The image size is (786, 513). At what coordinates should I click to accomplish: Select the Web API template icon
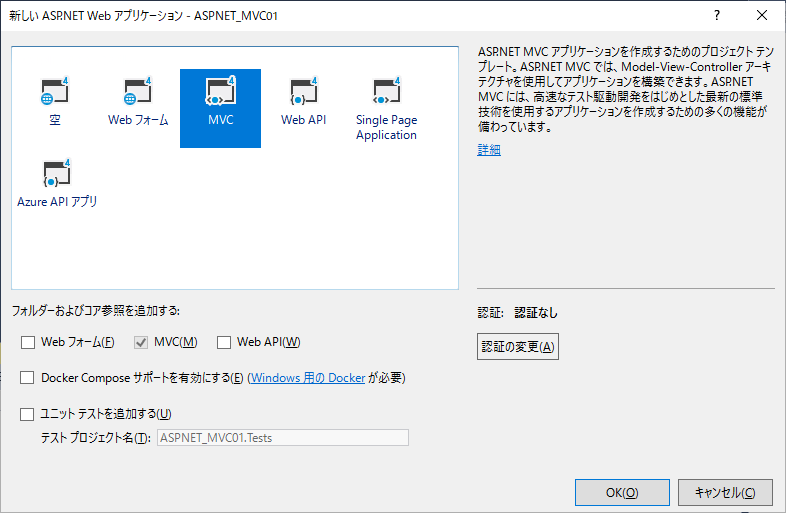tap(303, 102)
